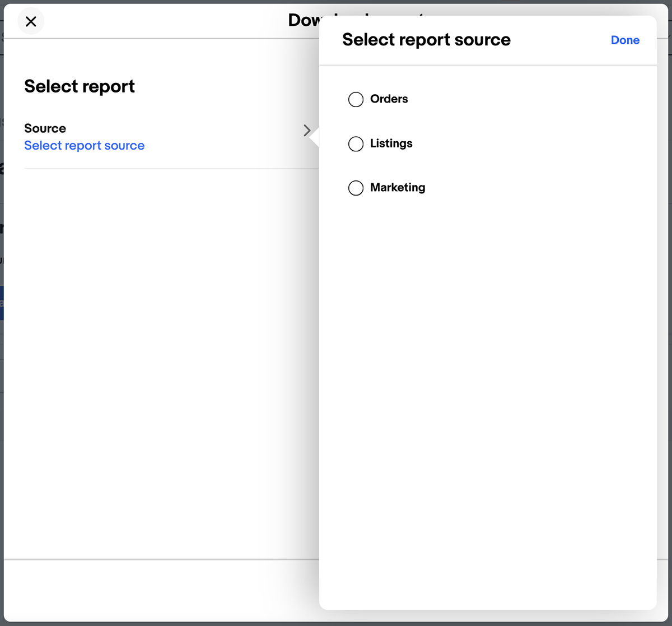Pick the Listings option in the source panel
This screenshot has width=672, height=626.
pyautogui.click(x=390, y=143)
